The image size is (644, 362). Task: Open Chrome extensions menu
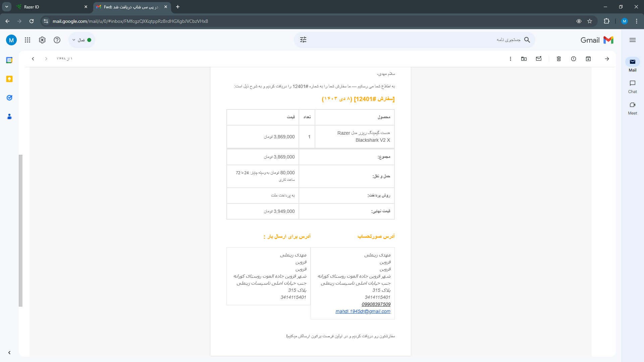pyautogui.click(x=606, y=21)
